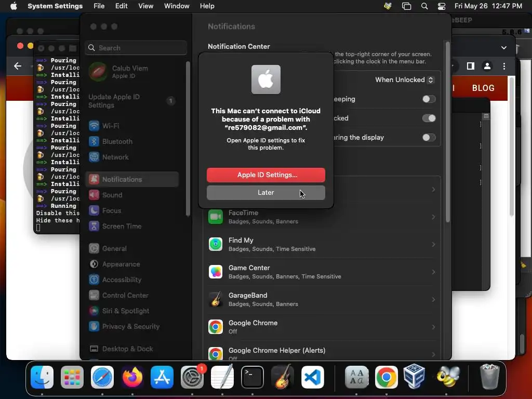Viewport: 532px width, 399px height.
Task: Expand the Game Center row chevron
Action: [x=433, y=272]
